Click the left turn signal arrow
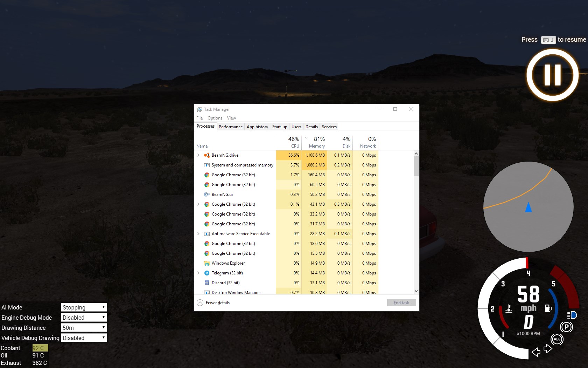This screenshot has width=588, height=368. [x=536, y=352]
